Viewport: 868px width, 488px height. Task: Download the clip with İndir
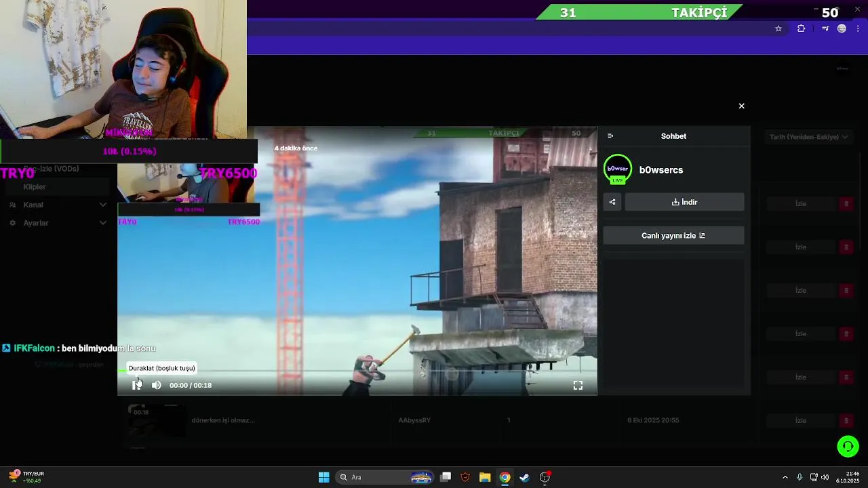tap(684, 202)
